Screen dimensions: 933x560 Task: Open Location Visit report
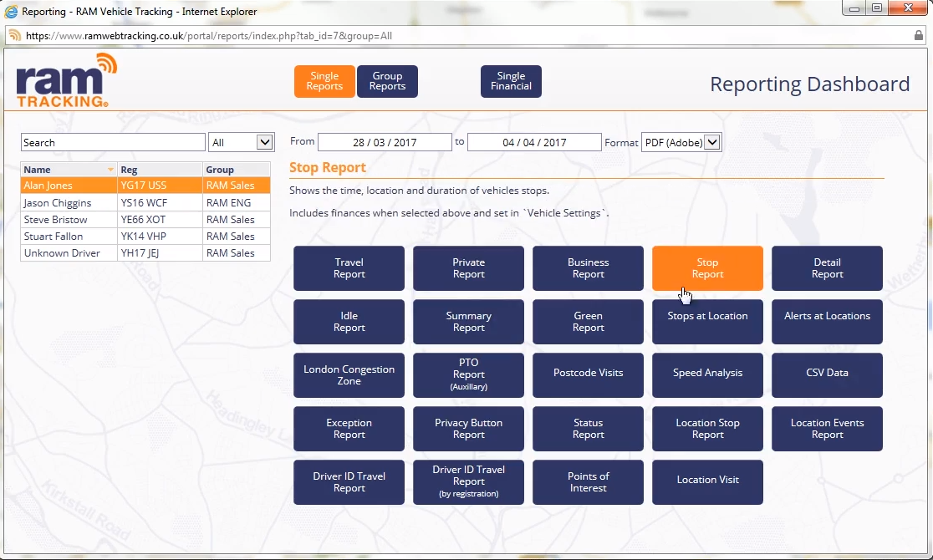click(x=707, y=482)
